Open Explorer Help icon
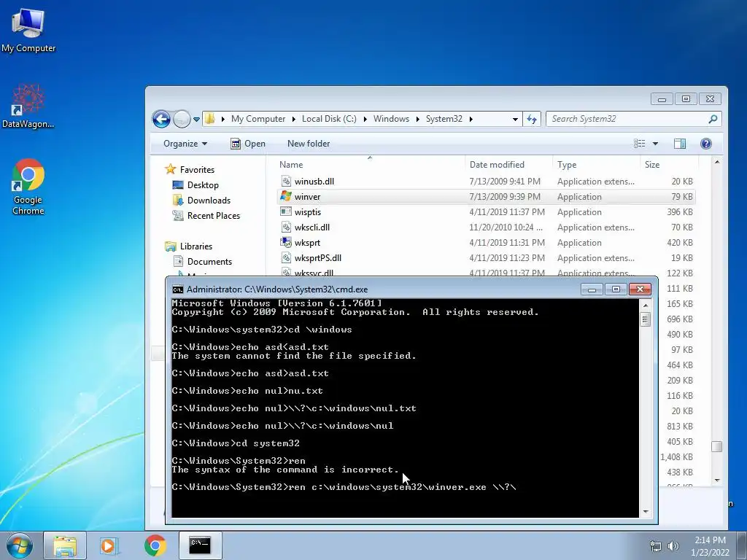 click(x=706, y=144)
